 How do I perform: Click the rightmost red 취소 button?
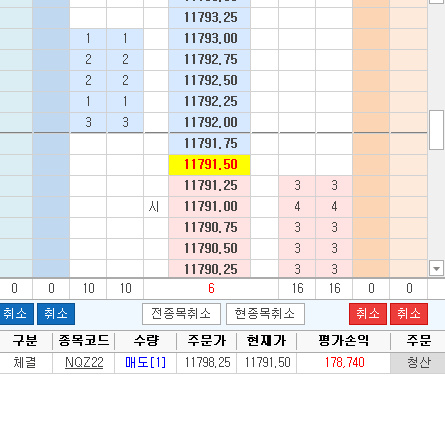click(409, 314)
